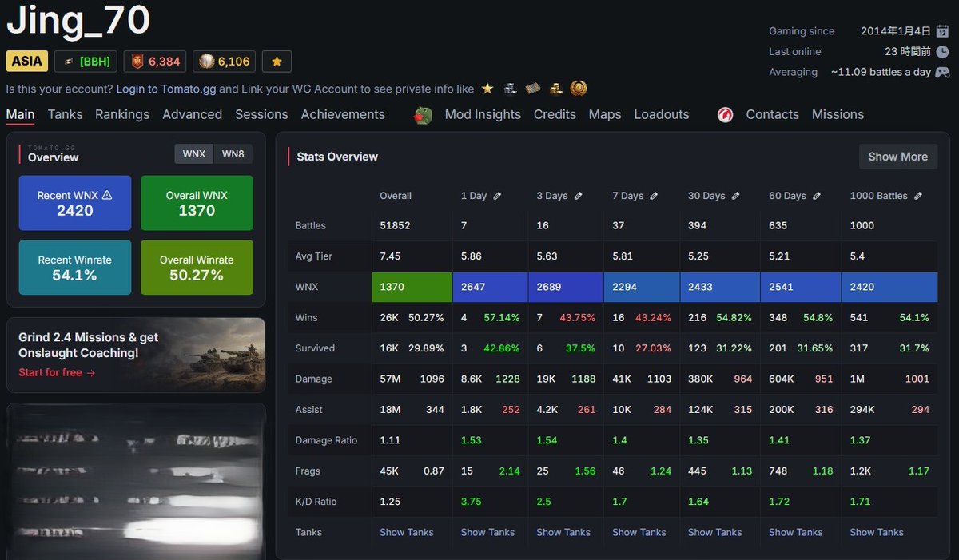This screenshot has height=560, width=959.
Task: Open the Achievements tab
Action: coord(343,114)
